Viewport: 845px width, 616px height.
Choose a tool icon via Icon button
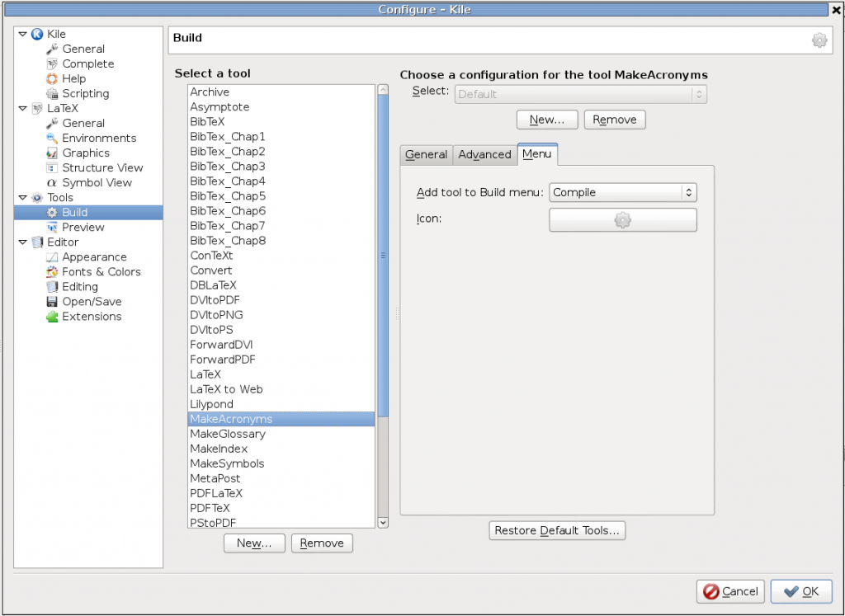click(622, 219)
